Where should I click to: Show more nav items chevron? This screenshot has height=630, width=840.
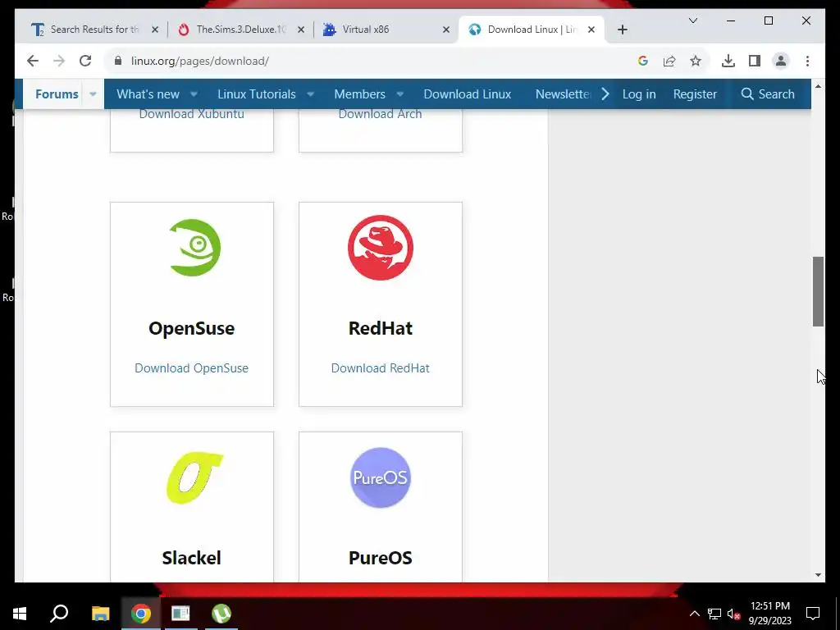click(x=605, y=94)
